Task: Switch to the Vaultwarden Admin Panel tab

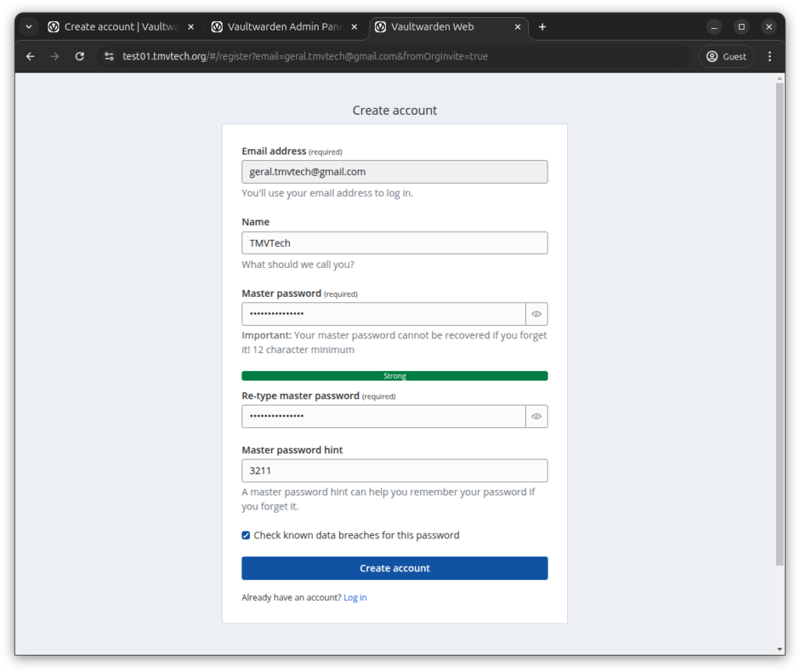Action: point(281,27)
